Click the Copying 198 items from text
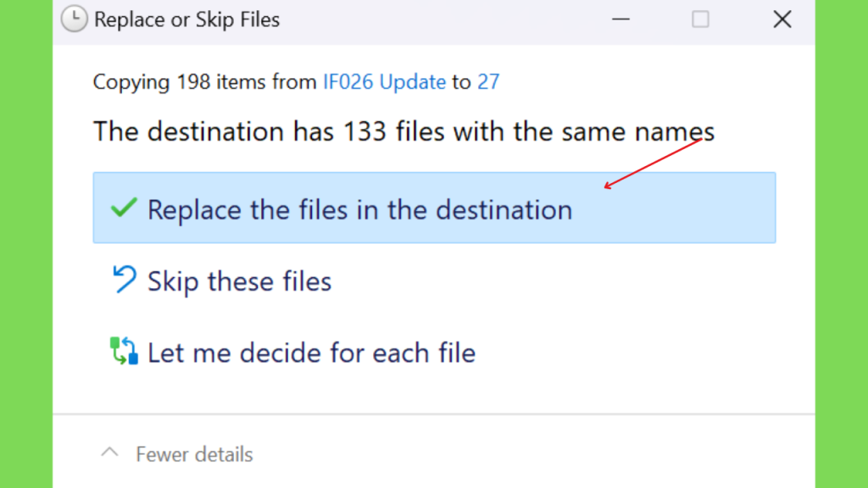 [204, 82]
